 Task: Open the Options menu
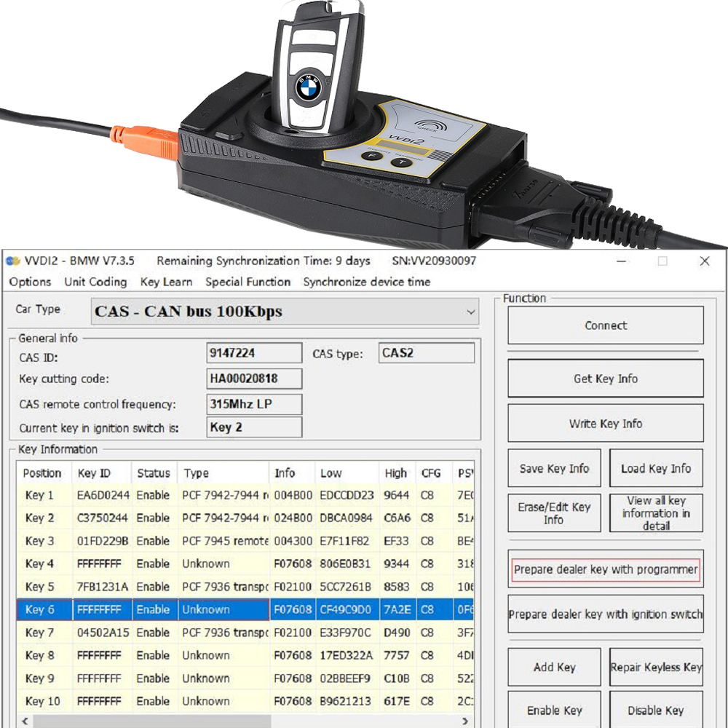pos(30,282)
